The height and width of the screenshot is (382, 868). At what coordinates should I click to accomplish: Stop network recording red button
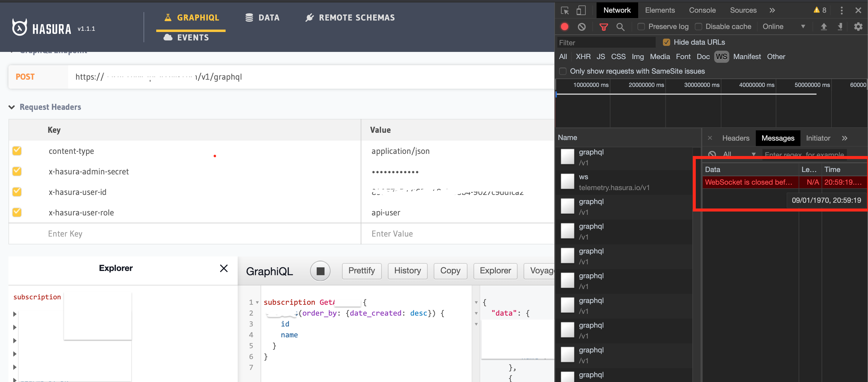point(565,27)
